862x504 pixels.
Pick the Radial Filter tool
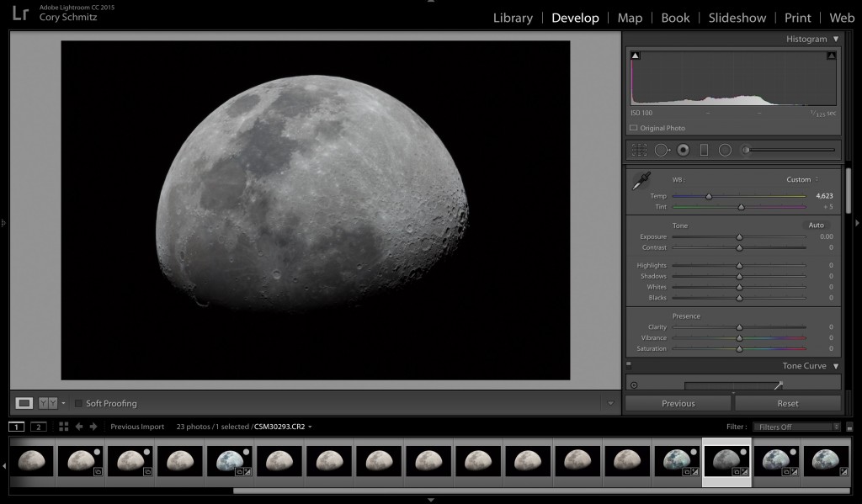724,150
